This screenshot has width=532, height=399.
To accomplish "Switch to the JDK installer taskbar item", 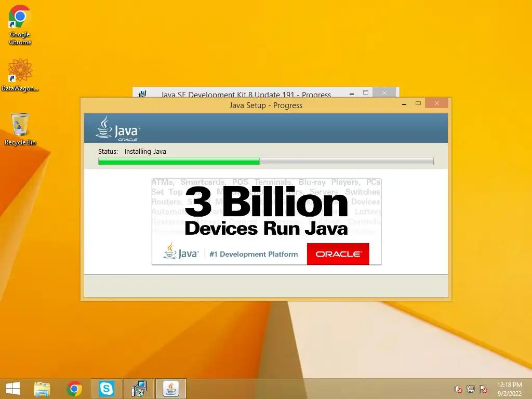I will coord(139,389).
